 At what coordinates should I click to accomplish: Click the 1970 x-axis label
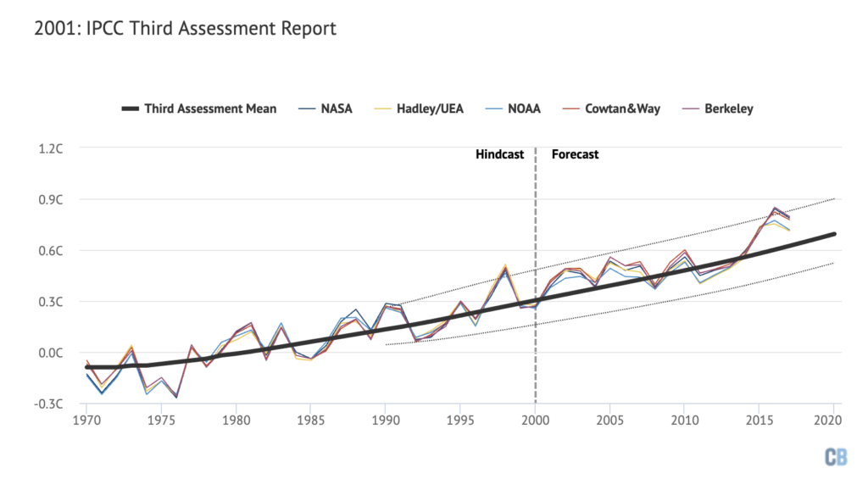point(87,421)
